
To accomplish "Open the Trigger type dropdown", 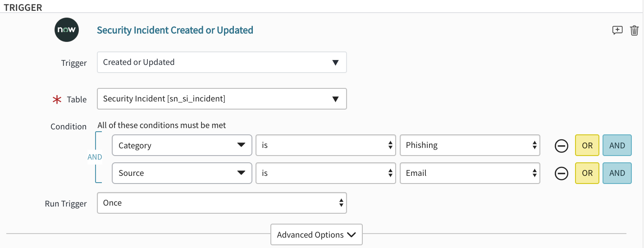I will (222, 62).
